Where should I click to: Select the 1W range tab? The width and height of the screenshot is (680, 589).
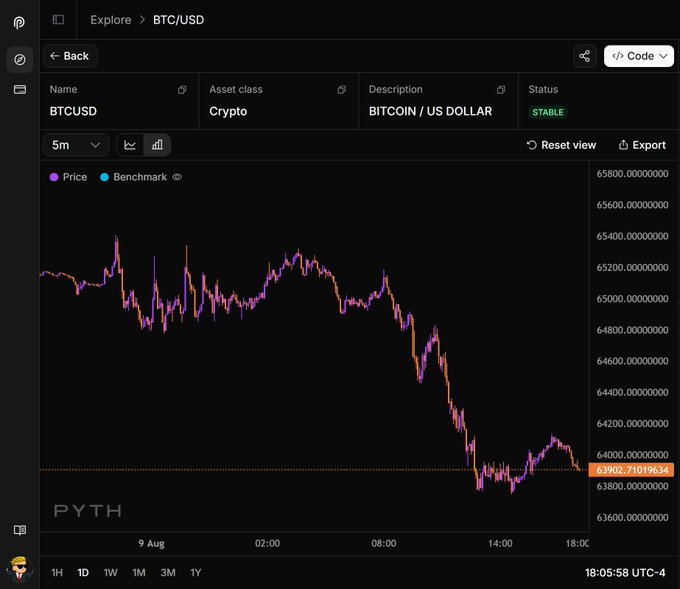[x=110, y=573]
